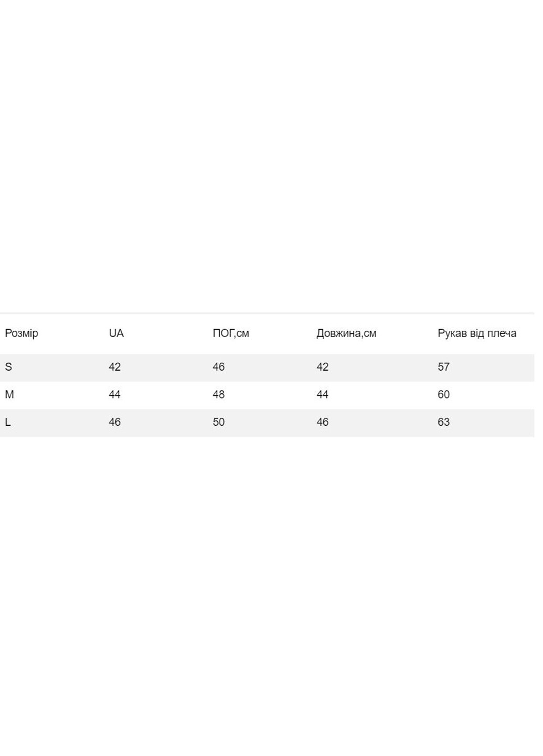Select ПОГ value 46 in S row
The height and width of the screenshot is (756, 543).
point(218,367)
